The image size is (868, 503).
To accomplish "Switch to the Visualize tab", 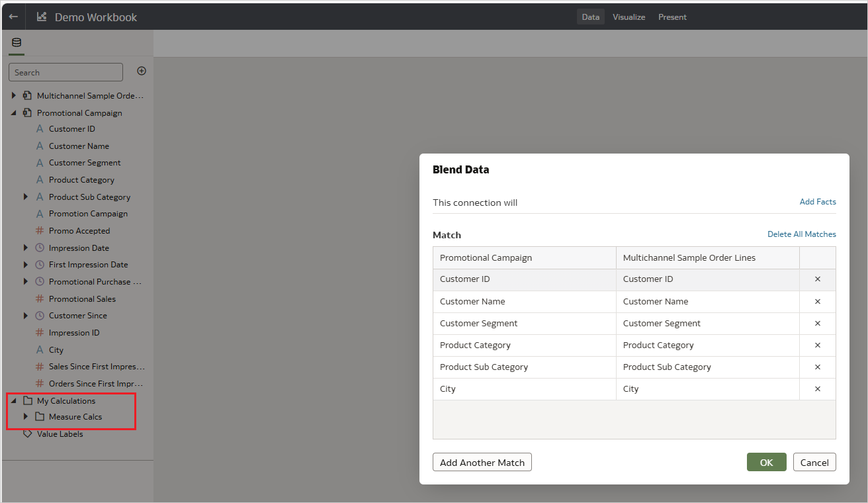I will pyautogui.click(x=629, y=17).
